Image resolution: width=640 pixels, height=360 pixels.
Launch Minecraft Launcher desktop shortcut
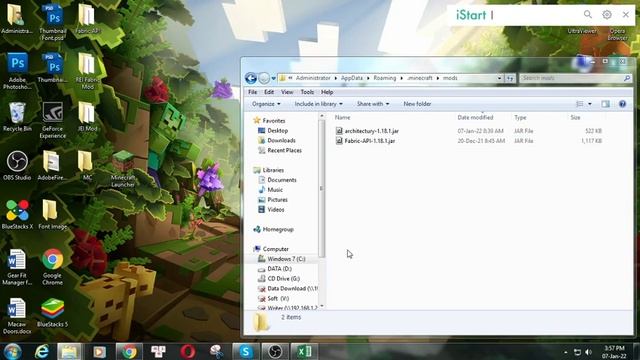(x=123, y=169)
